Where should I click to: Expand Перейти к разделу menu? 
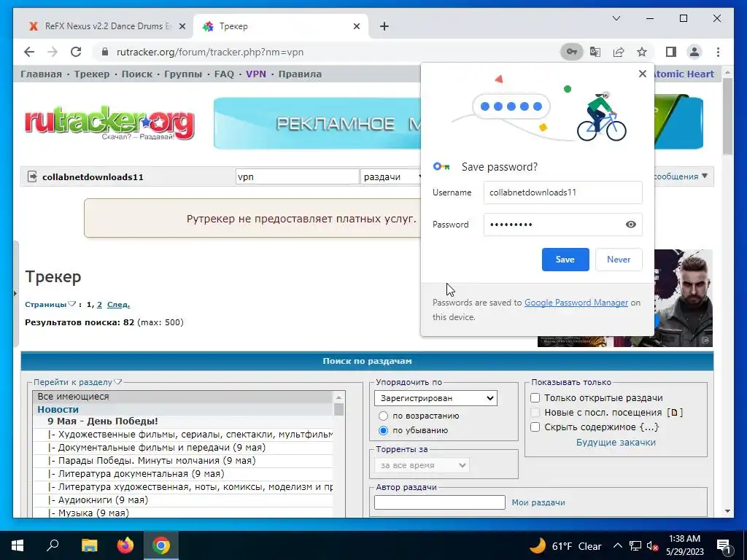point(77,382)
